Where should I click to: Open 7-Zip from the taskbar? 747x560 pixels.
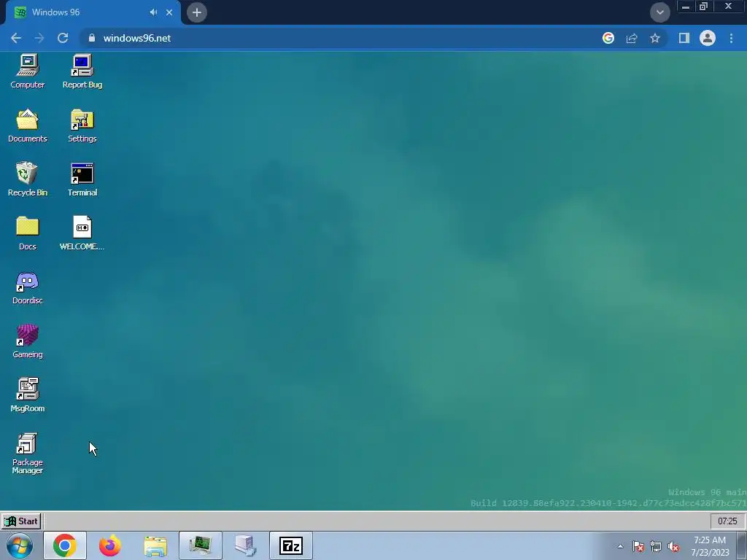pyautogui.click(x=291, y=545)
